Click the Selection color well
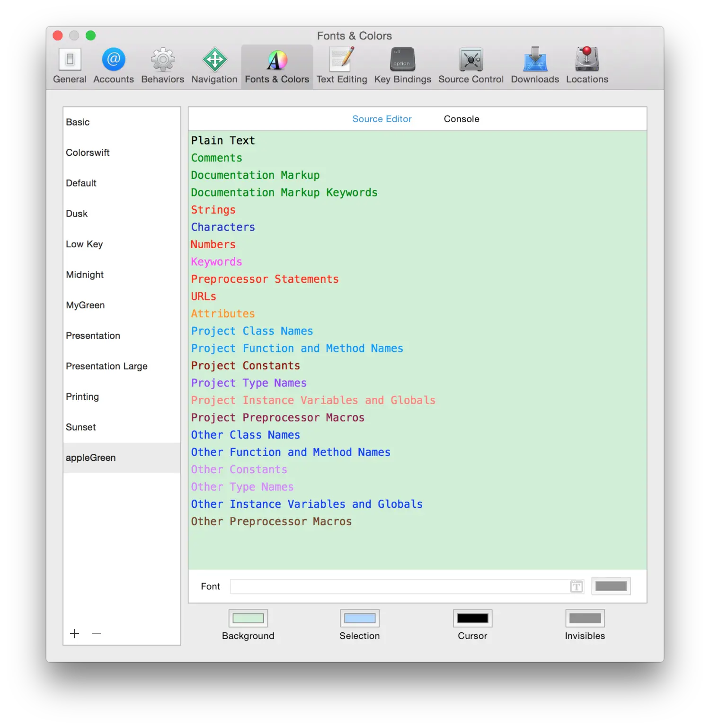The width and height of the screenshot is (710, 728). click(360, 618)
